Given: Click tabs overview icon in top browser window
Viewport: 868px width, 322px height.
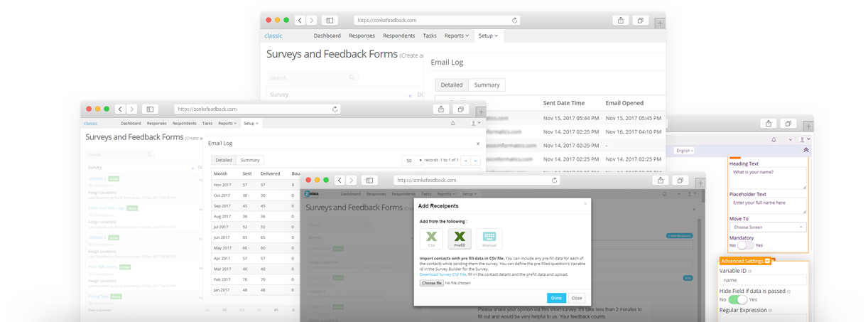Looking at the screenshot, I should [x=641, y=21].
